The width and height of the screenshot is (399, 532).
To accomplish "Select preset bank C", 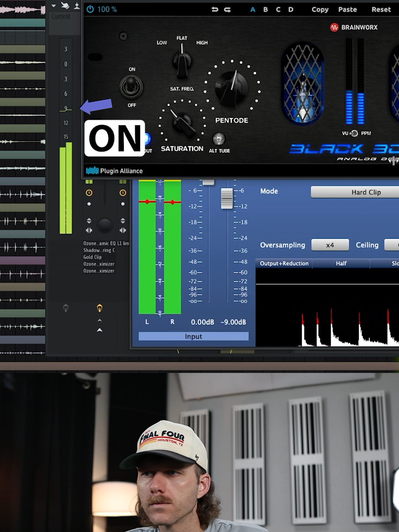I will point(278,10).
